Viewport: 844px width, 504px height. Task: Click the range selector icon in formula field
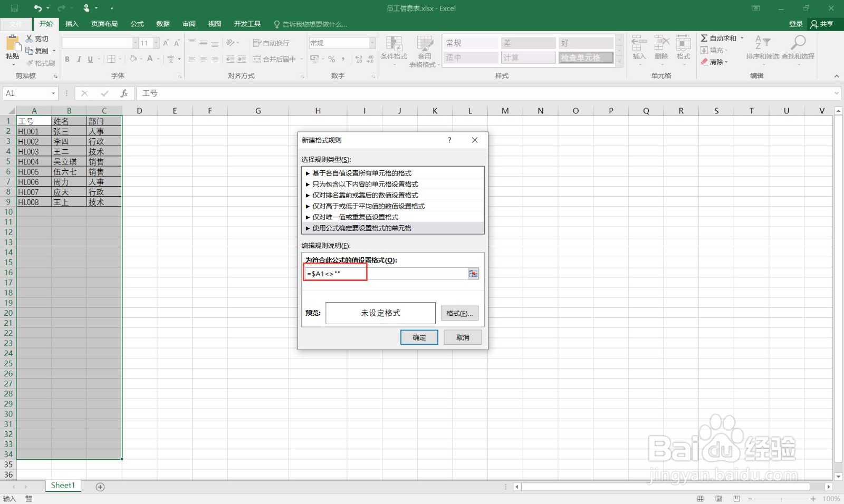coord(473,274)
